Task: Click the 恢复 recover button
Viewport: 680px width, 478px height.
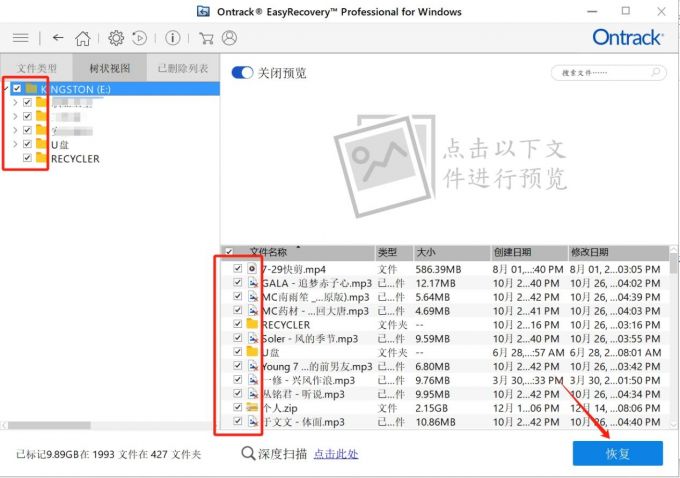Action: [x=618, y=454]
